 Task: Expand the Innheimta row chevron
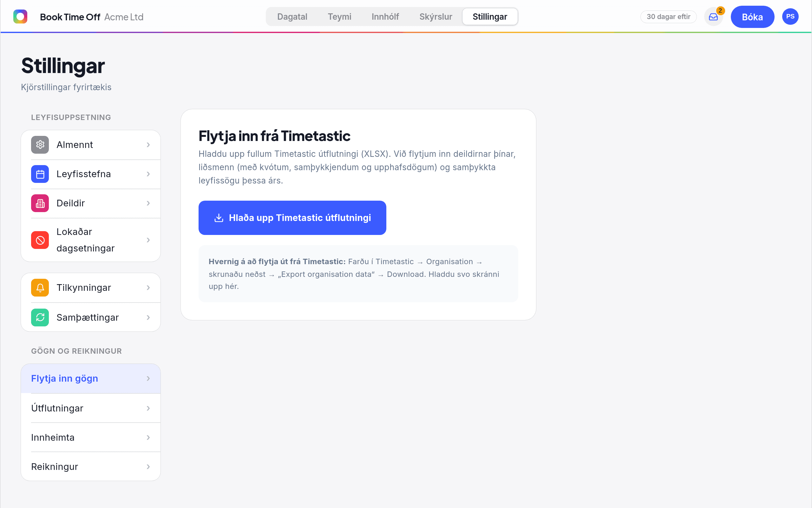coord(148,438)
